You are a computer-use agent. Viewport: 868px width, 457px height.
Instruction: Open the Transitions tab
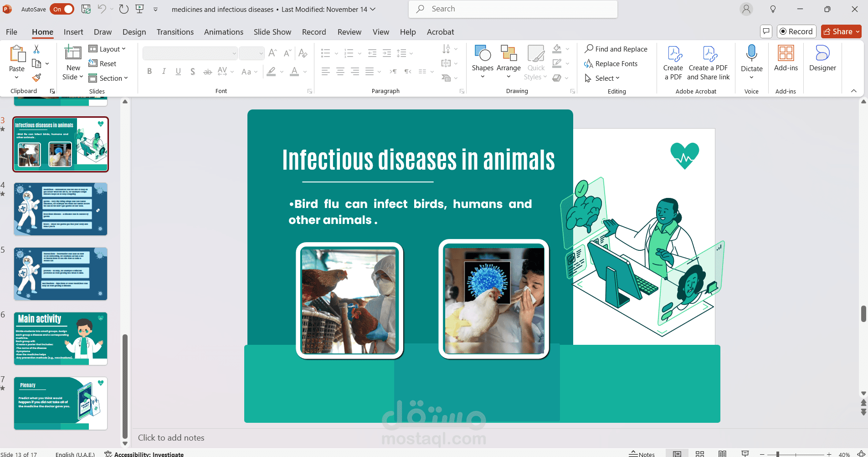click(x=175, y=32)
